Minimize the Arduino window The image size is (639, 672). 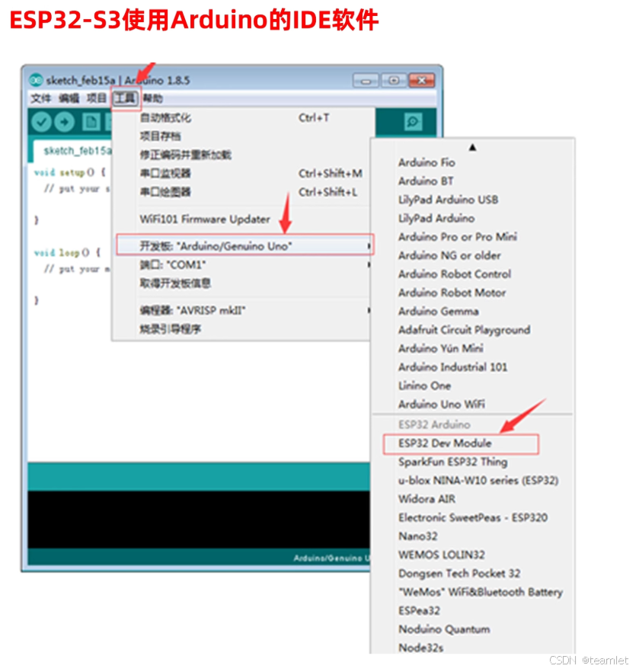pyautogui.click(x=366, y=81)
